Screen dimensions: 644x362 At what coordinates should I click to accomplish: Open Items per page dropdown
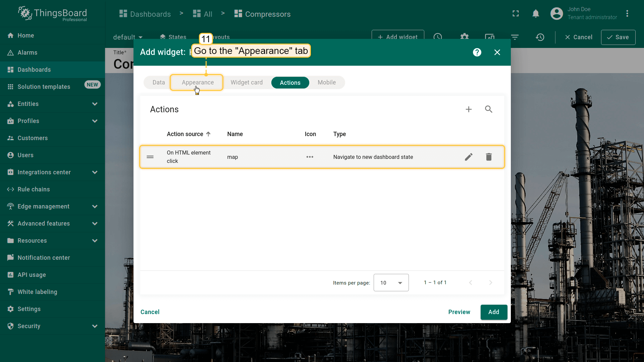[x=391, y=283]
